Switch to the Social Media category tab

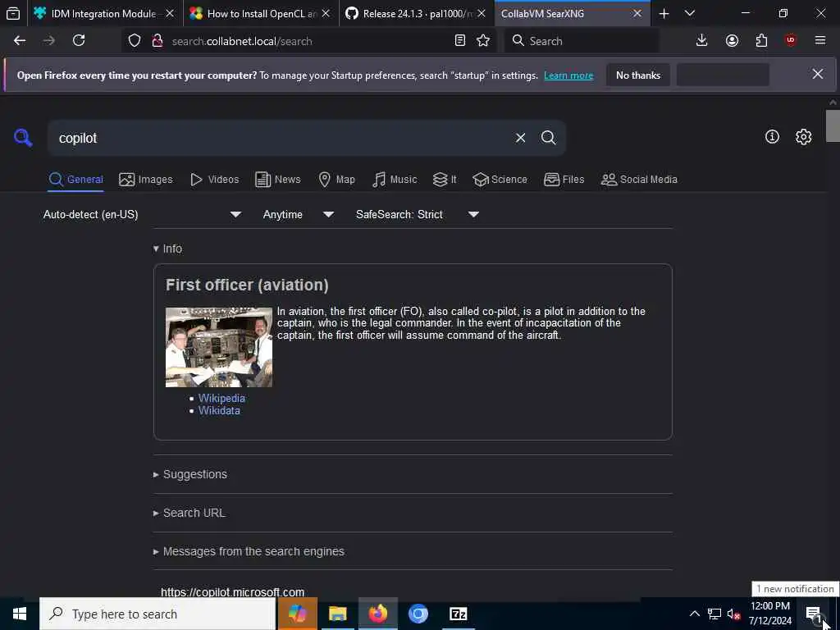(639, 180)
